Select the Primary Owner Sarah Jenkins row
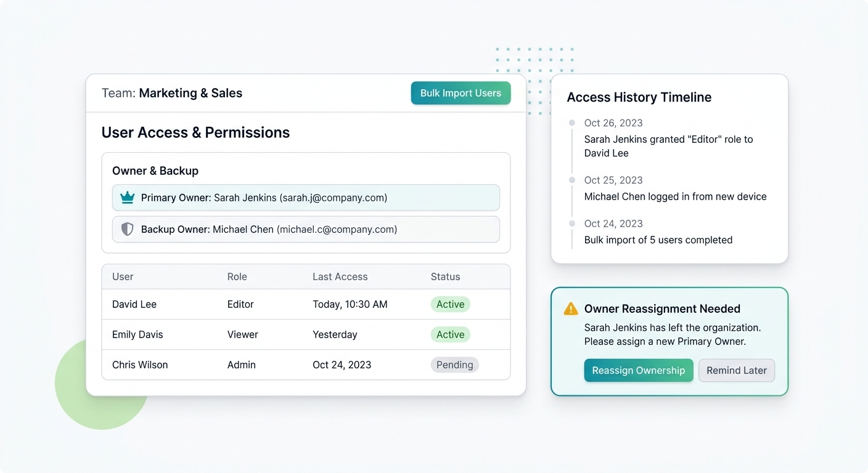This screenshot has height=473, width=868. tap(306, 198)
